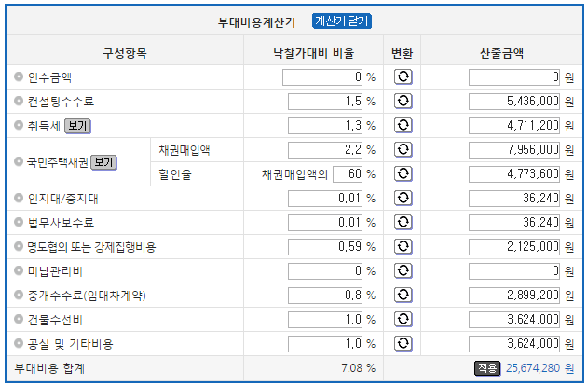The height and width of the screenshot is (386, 588).
Task: Open the 보기 button next to 취득세
Action: coord(77,126)
